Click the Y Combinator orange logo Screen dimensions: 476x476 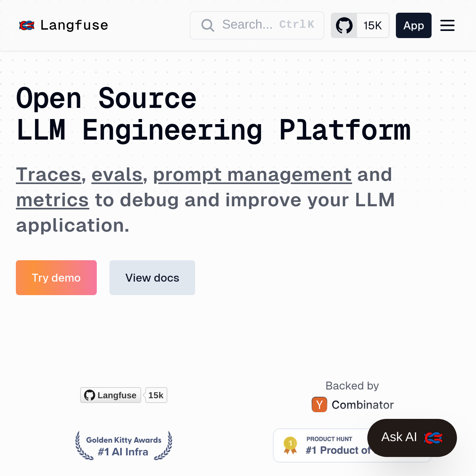point(319,405)
